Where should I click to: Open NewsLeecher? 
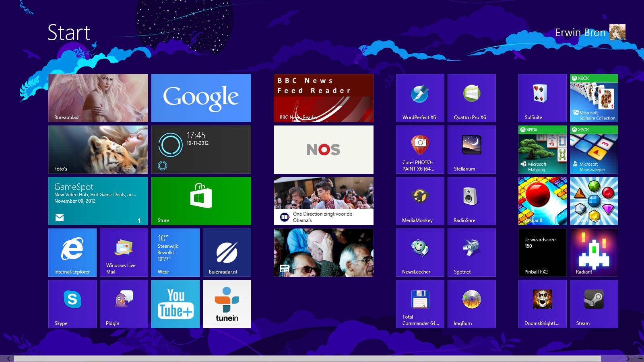[x=420, y=253]
